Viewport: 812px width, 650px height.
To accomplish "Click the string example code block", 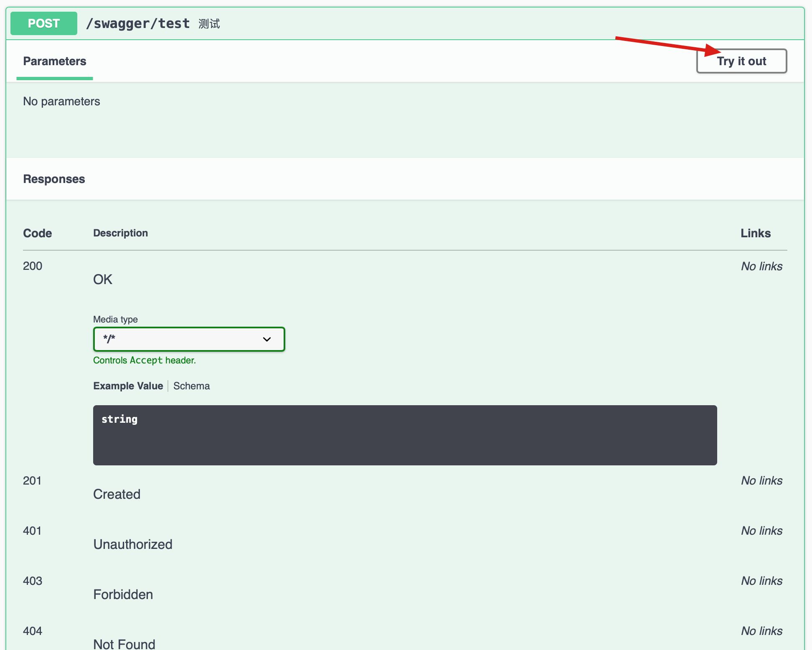I will point(404,435).
